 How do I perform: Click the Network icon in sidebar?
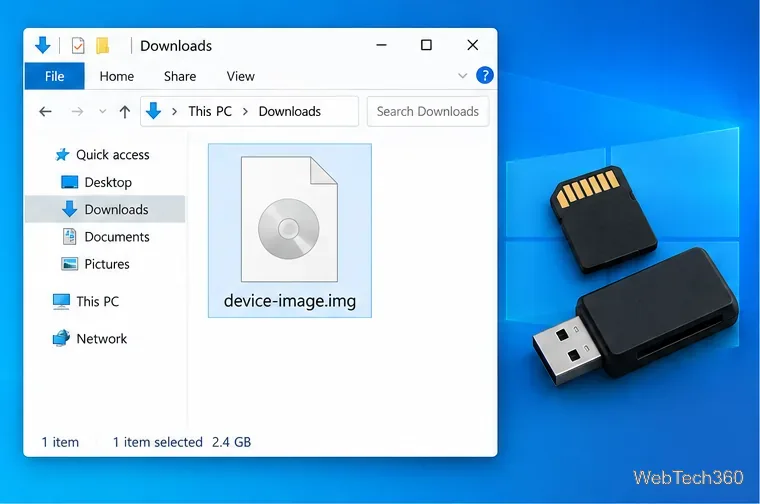point(61,338)
